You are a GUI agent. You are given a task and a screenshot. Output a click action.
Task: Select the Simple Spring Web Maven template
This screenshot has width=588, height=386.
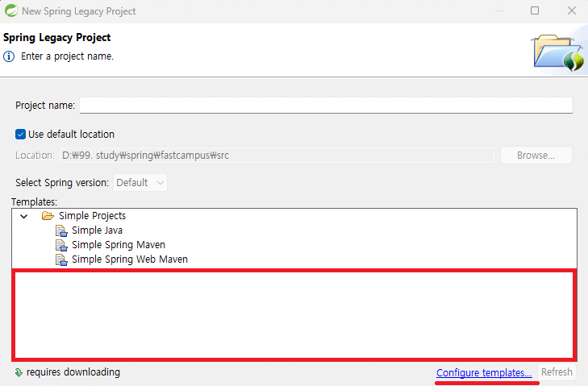pyautogui.click(x=130, y=259)
